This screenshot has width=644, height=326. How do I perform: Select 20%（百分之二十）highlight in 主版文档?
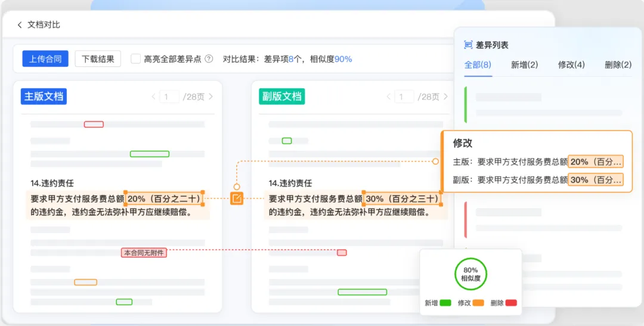[165, 198]
